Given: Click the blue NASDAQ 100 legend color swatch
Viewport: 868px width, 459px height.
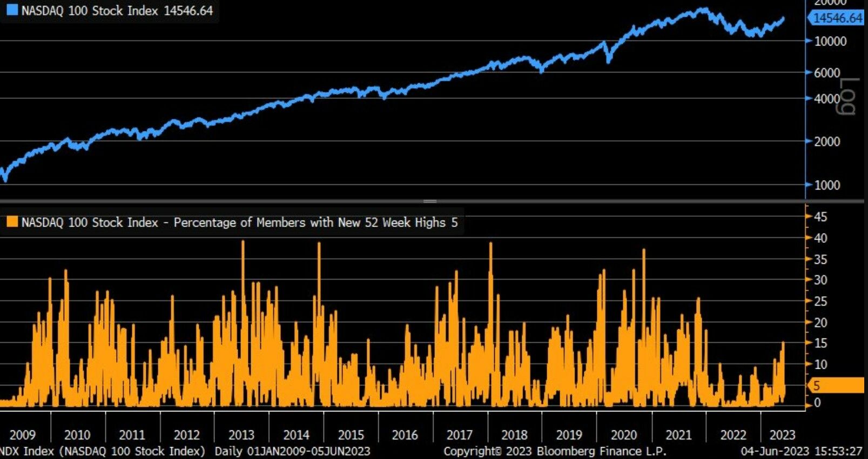Looking at the screenshot, I should click(x=12, y=10).
